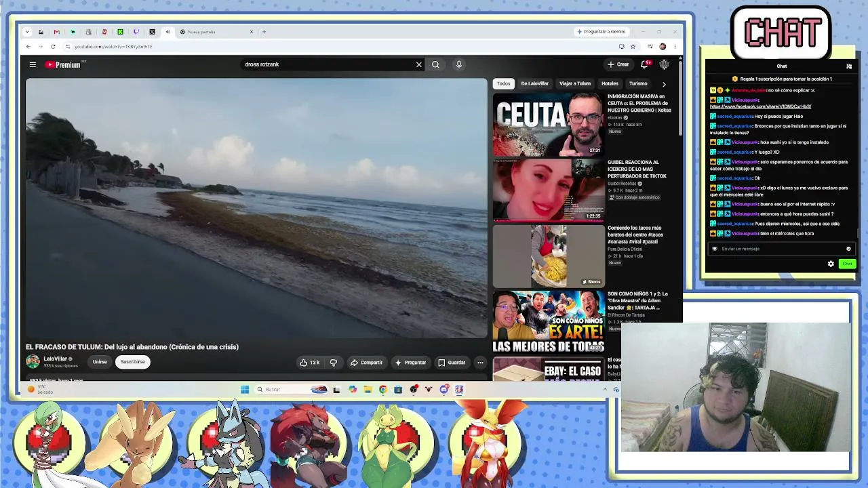Viewport: 868px width, 488px height.
Task: Click the Compartir button
Action: (x=366, y=363)
